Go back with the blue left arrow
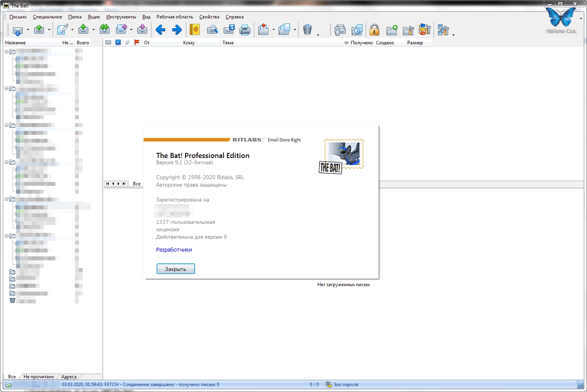The width and height of the screenshot is (587, 392). (x=160, y=29)
